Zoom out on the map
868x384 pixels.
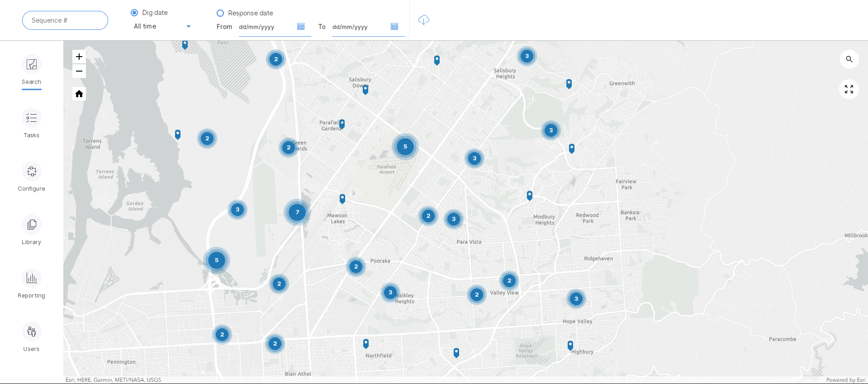(x=79, y=71)
